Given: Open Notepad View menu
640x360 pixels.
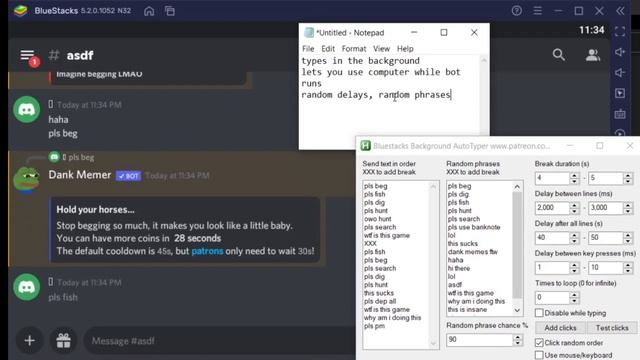Looking at the screenshot, I should click(x=381, y=49).
